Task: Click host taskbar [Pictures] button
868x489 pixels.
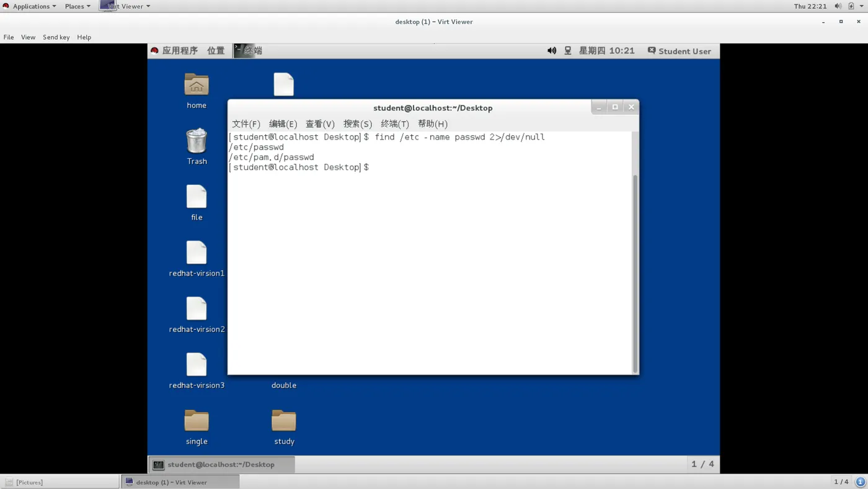Action: tap(60, 482)
